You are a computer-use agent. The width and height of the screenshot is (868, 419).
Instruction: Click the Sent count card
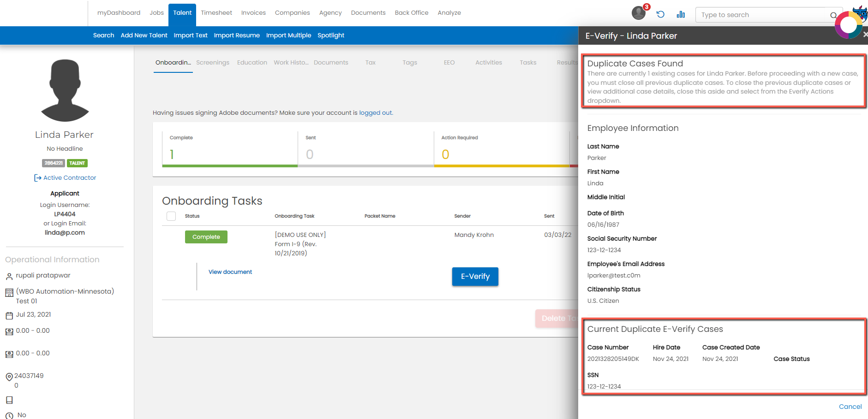tap(366, 149)
